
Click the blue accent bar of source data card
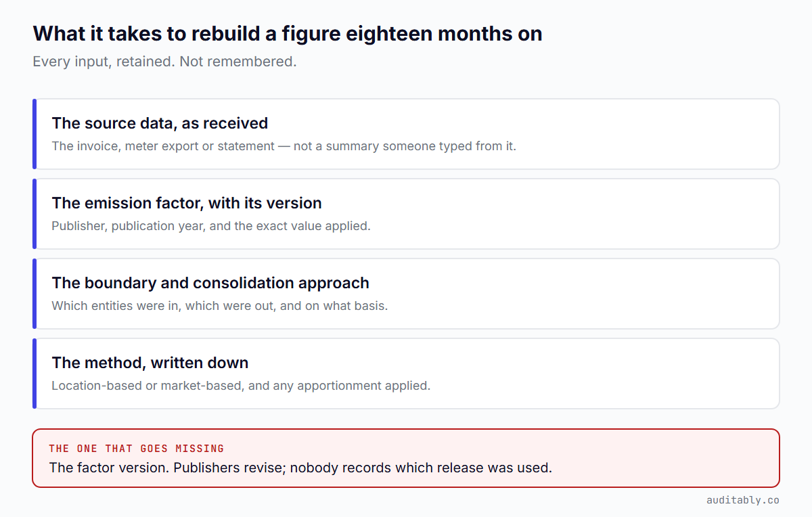pos(34,134)
